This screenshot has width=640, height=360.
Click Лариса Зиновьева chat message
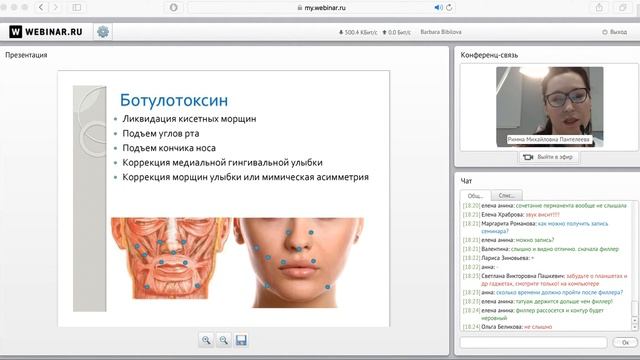498,258
